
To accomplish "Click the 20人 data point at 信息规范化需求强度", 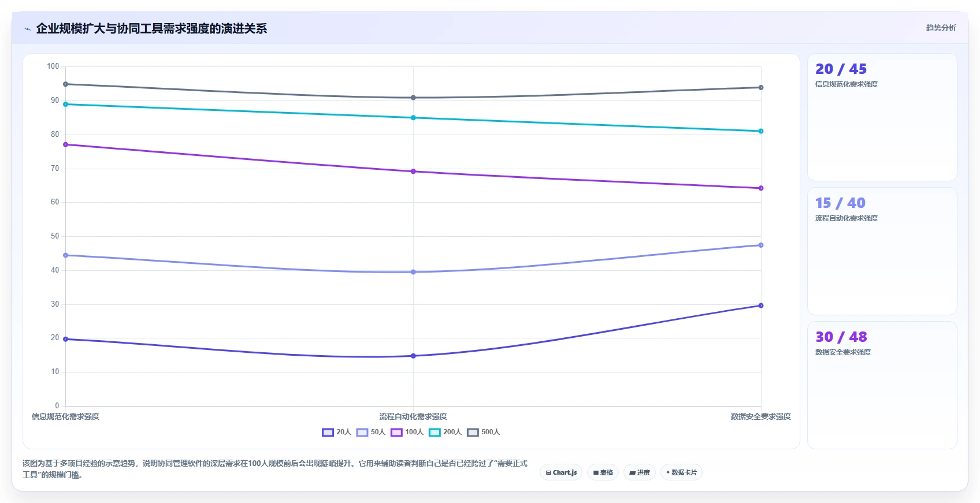I will [x=65, y=339].
